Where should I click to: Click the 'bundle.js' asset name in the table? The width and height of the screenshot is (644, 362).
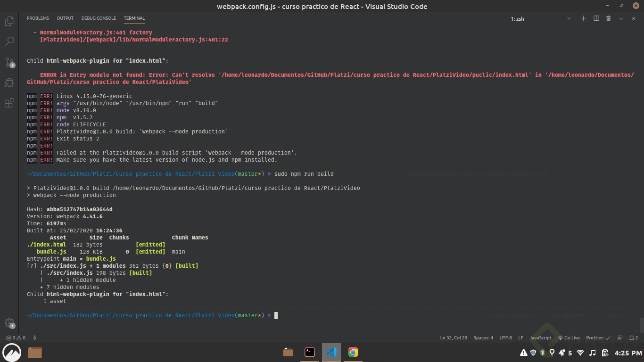pos(51,252)
